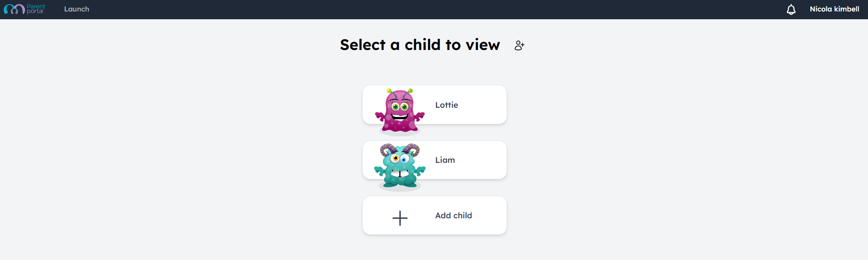Image resolution: width=868 pixels, height=260 pixels.
Task: Choose the Liam child card
Action: pyautogui.click(x=435, y=160)
